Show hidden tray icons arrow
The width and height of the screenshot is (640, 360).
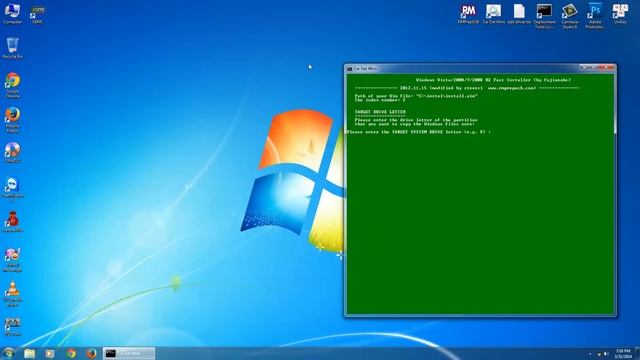click(590, 354)
